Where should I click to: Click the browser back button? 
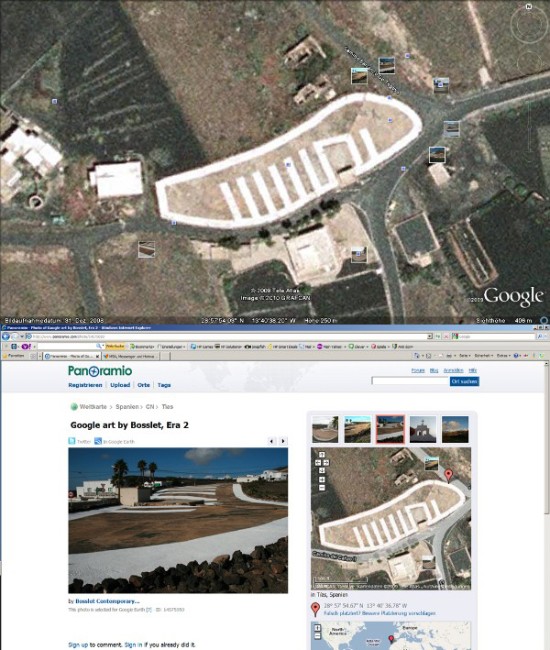click(6, 337)
